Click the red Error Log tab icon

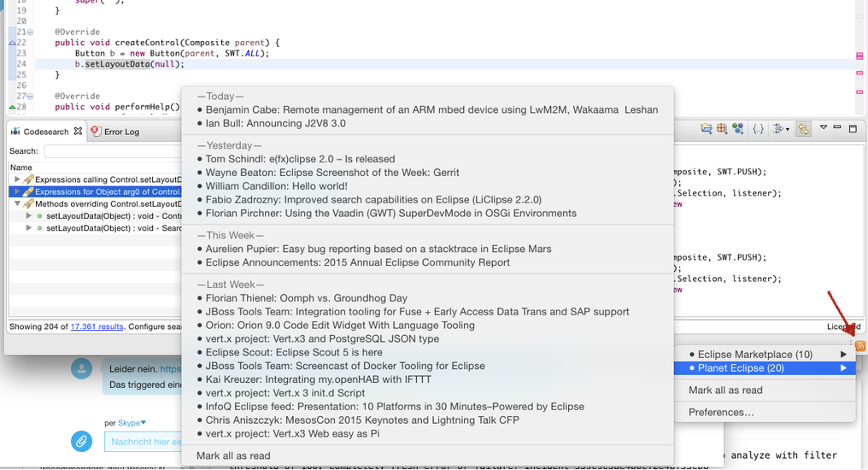pos(96,132)
